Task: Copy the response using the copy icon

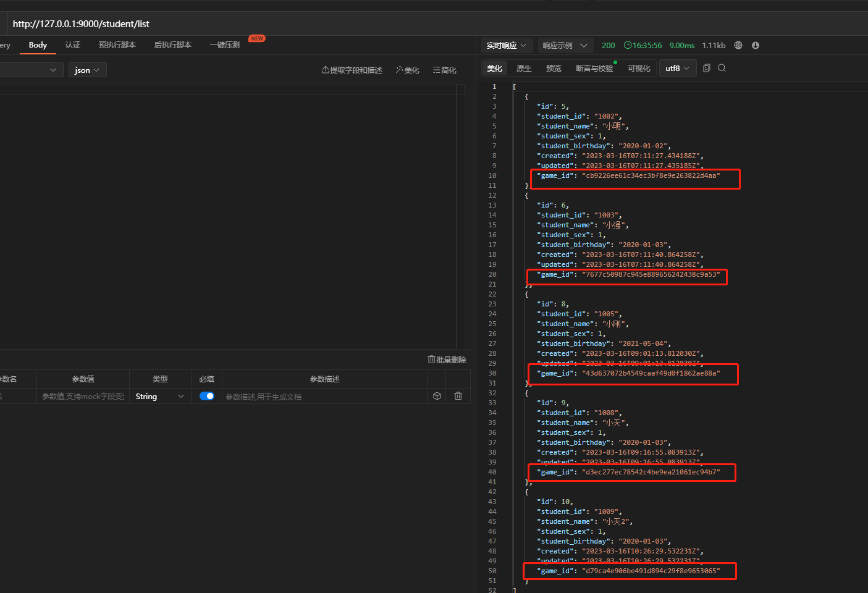Action: pyautogui.click(x=707, y=68)
